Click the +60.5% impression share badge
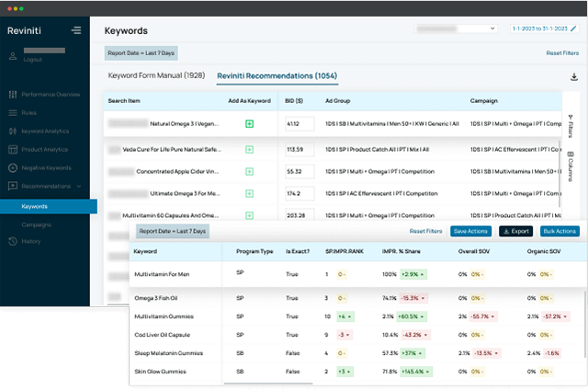Screen dimensions: 588x390 point(413,316)
